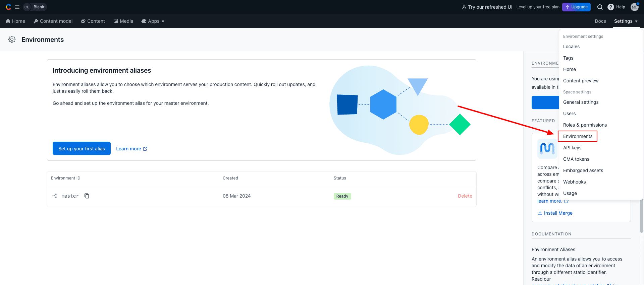
Task: Open Roles & permissions settings
Action: pos(585,125)
